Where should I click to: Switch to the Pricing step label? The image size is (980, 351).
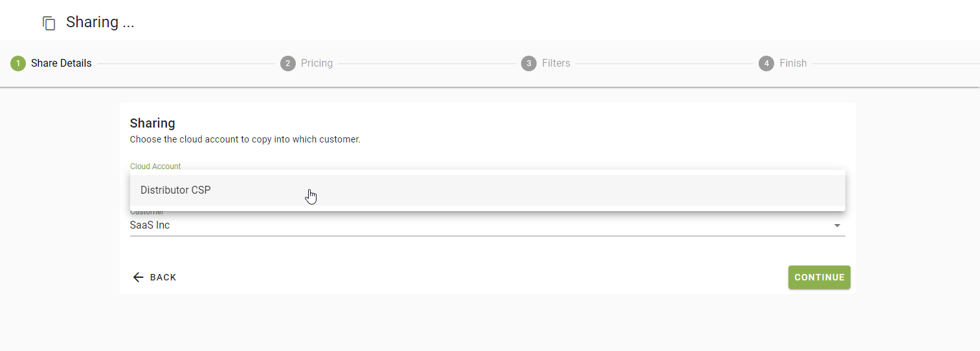[x=317, y=63]
